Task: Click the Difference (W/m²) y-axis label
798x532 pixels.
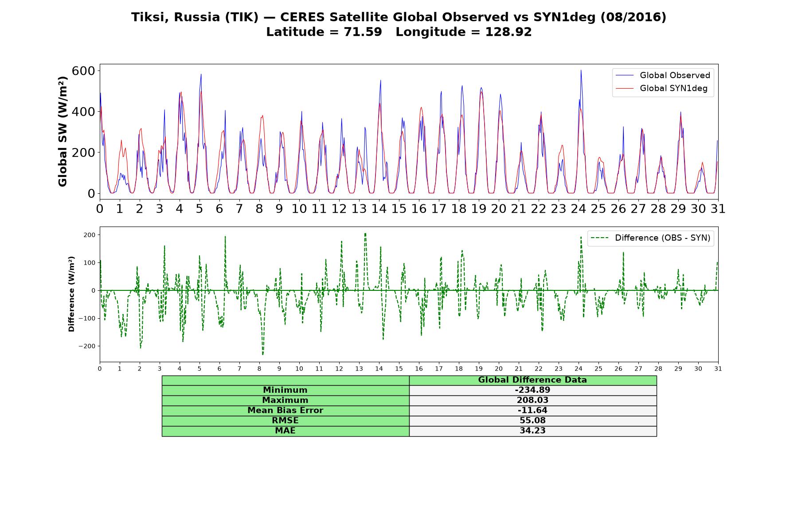Action: tap(71, 294)
